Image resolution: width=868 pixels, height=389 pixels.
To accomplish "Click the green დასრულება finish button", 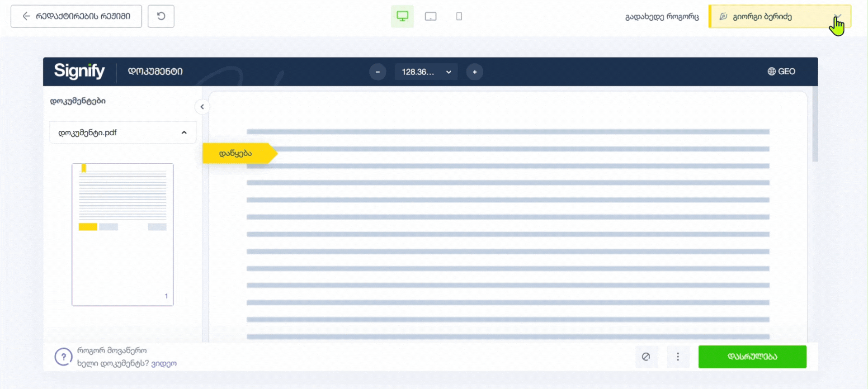I will (752, 356).
